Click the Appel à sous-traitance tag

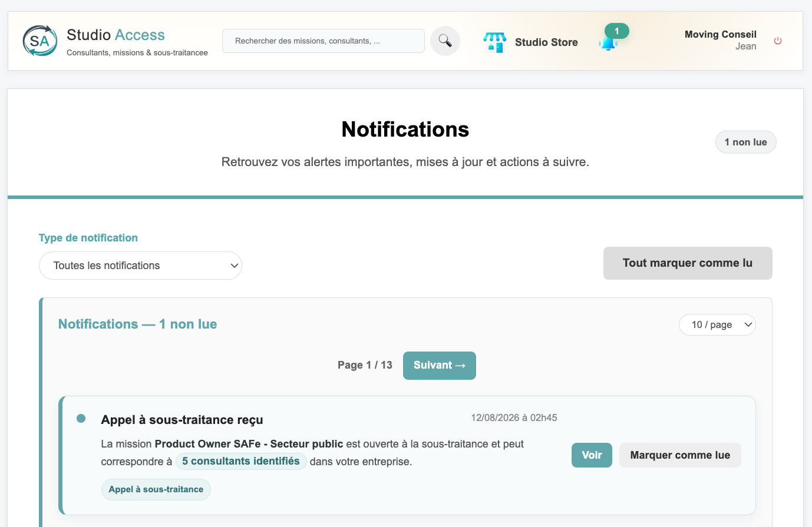[x=156, y=489]
